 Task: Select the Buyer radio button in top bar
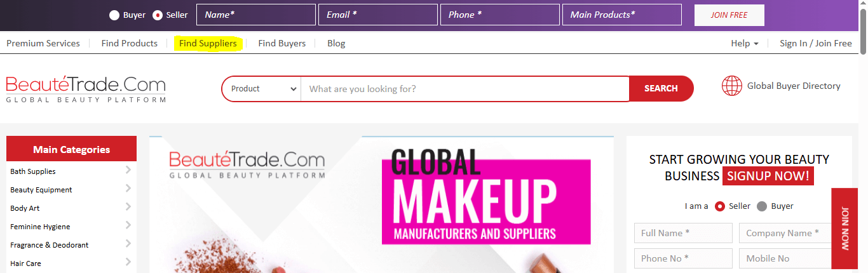[x=114, y=15]
